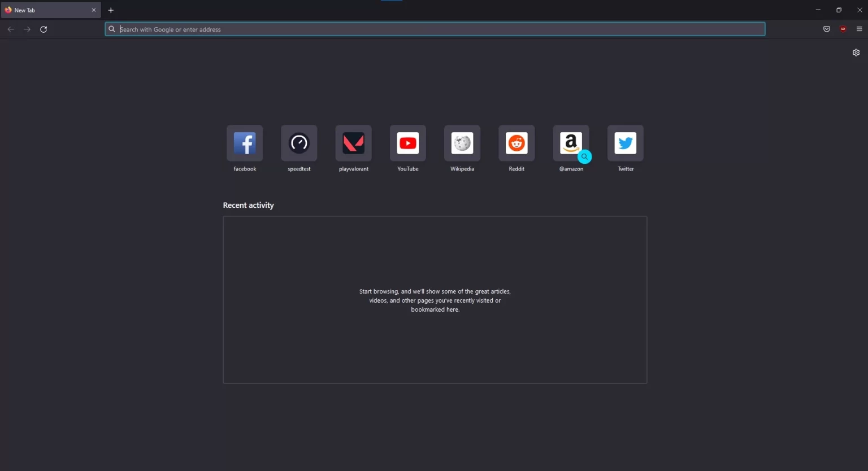The height and width of the screenshot is (471, 868).
Task: Go back one page
Action: [x=11, y=29]
